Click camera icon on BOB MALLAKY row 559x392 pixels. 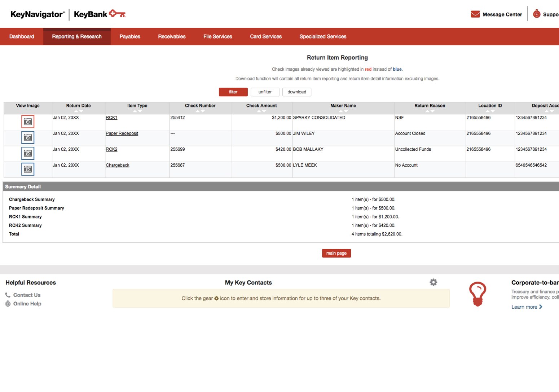(28, 153)
